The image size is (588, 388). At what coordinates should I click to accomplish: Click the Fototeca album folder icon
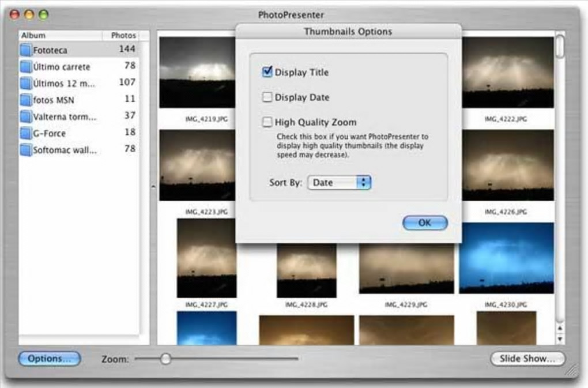pos(25,50)
